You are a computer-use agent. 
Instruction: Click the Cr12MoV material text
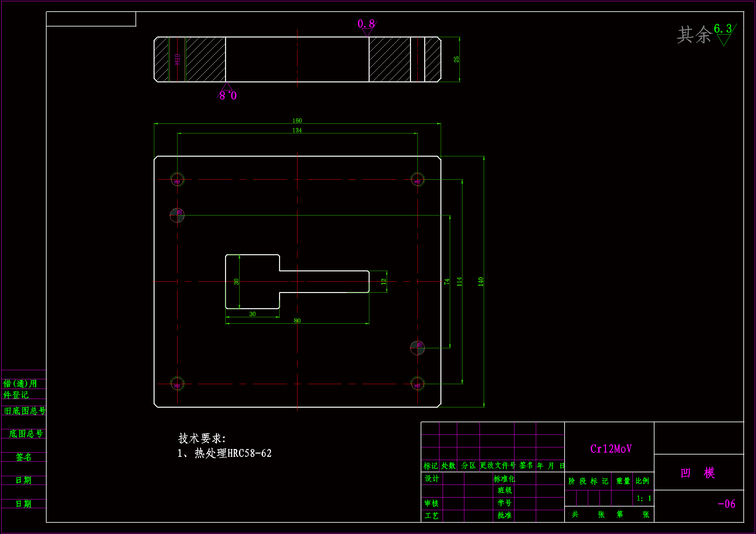610,449
